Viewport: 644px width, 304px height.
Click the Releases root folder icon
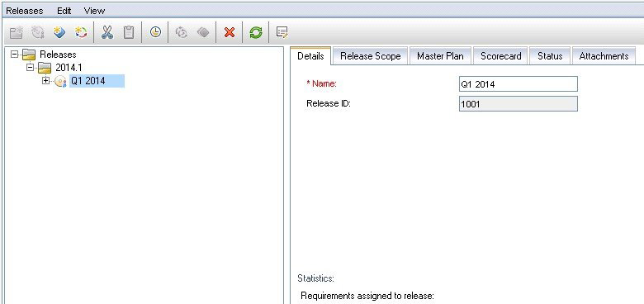coord(29,55)
